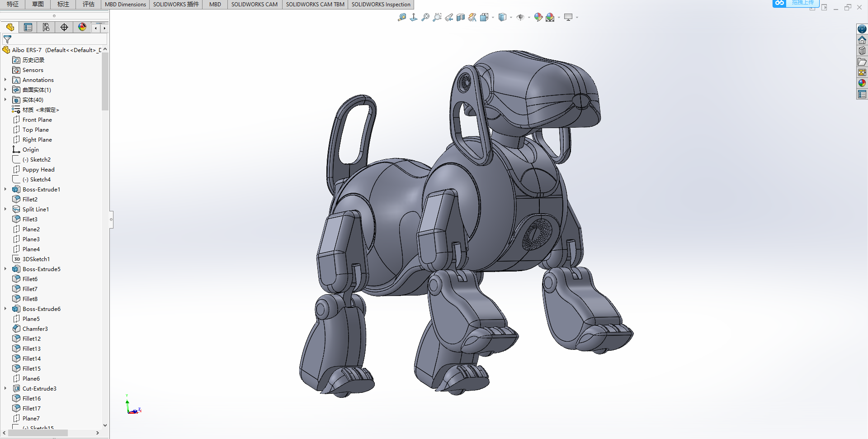The height and width of the screenshot is (439, 868).
Task: Click the manager tabs right scroll arrow
Action: pos(104,28)
